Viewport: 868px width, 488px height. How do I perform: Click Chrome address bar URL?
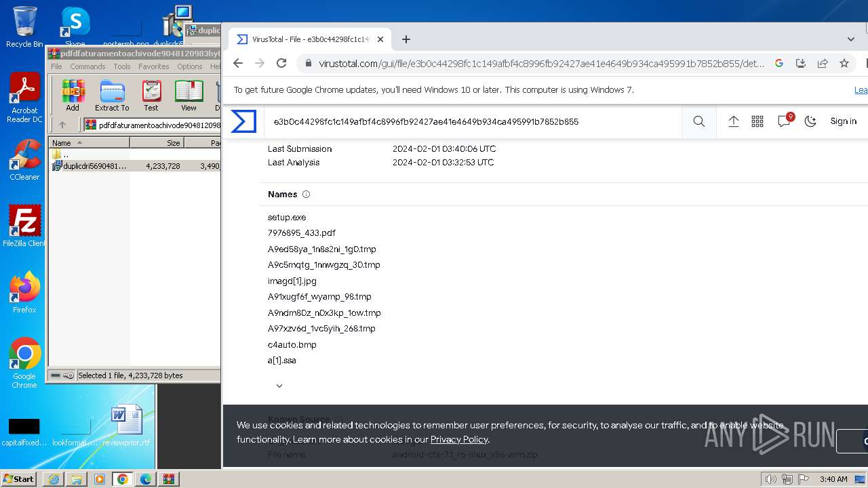pyautogui.click(x=541, y=63)
